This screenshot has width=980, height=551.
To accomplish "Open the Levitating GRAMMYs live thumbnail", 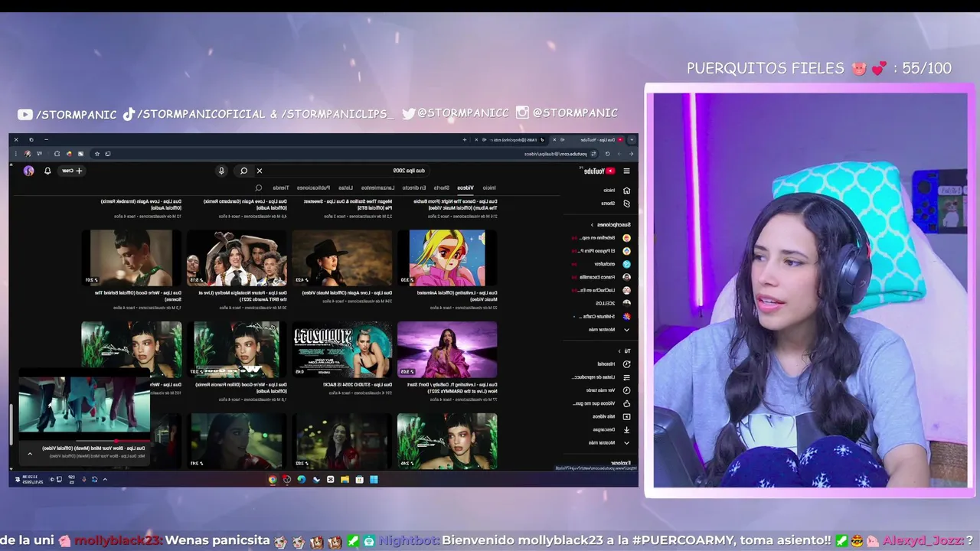I will [447, 350].
